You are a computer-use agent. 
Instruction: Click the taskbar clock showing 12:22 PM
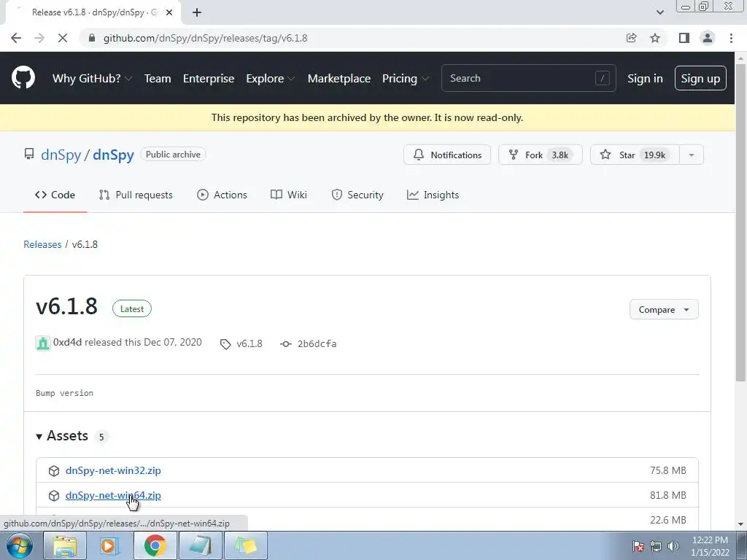(710, 546)
